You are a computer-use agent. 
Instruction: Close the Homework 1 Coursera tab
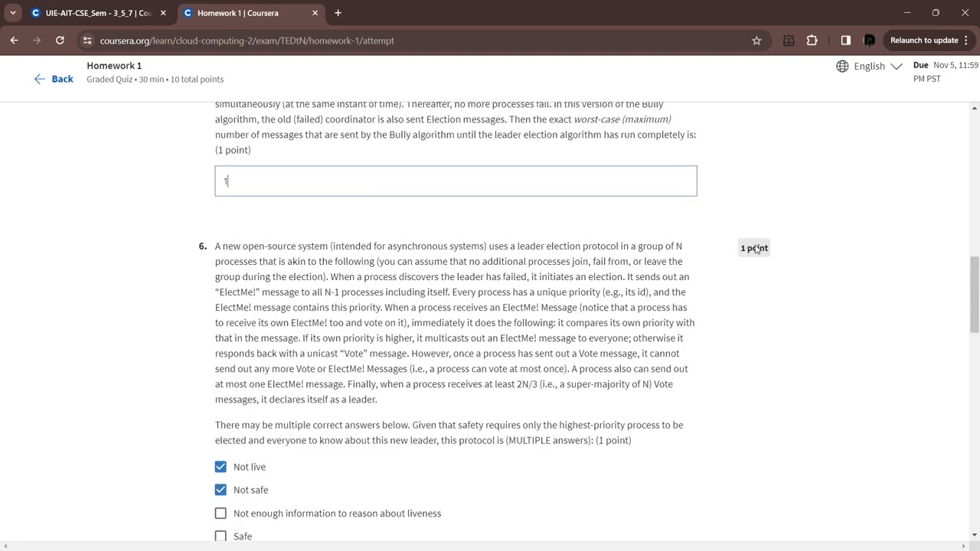click(315, 13)
